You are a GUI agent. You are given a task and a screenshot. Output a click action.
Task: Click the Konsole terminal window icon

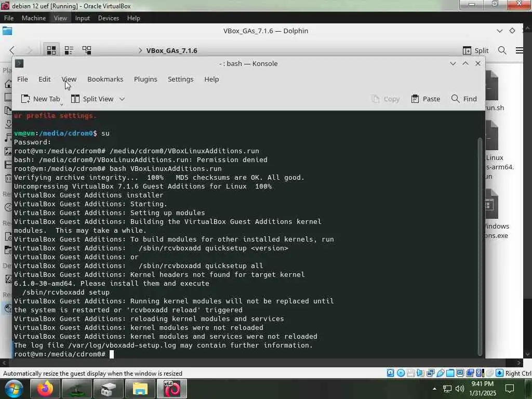click(19, 63)
